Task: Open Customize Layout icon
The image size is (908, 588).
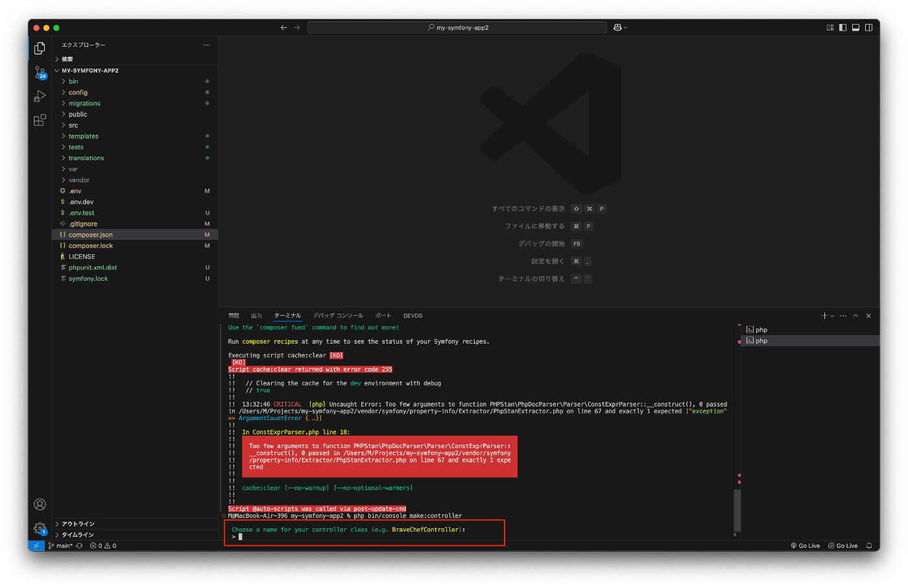Action: pyautogui.click(x=830, y=27)
